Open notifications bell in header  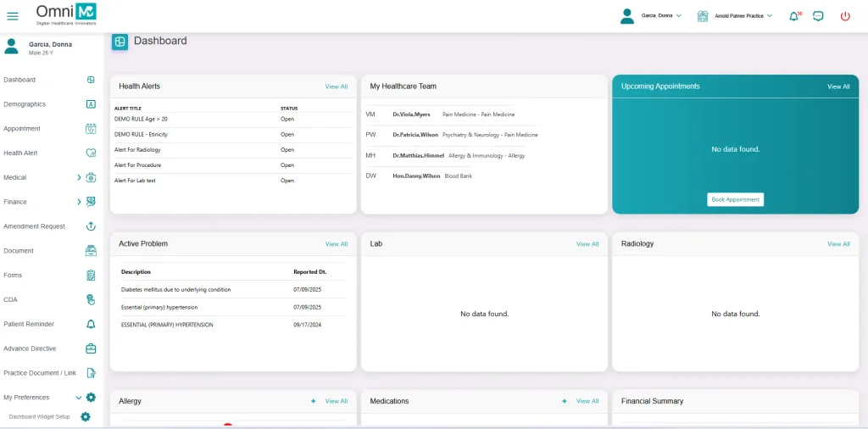pos(793,16)
